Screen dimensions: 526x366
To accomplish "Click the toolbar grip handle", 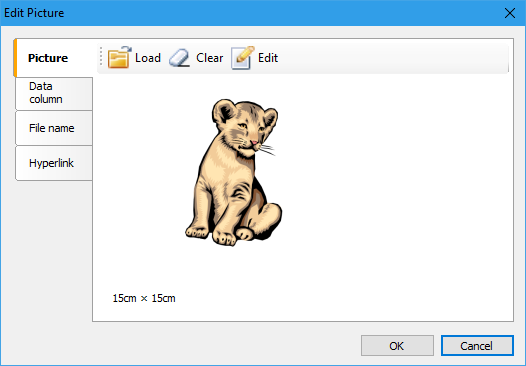I will click(x=101, y=56).
